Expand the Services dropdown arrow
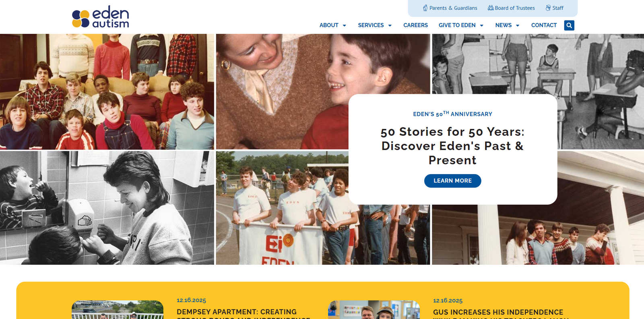The image size is (644, 319). pos(390,25)
